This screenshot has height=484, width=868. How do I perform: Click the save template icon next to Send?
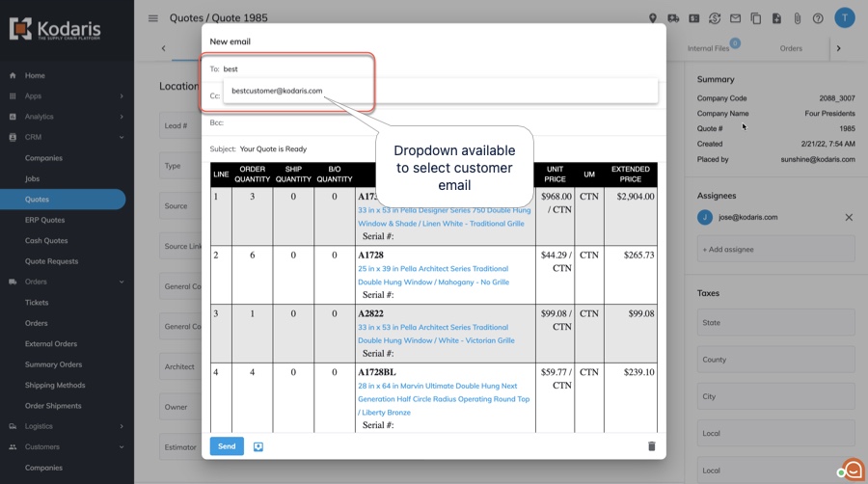tap(258, 446)
